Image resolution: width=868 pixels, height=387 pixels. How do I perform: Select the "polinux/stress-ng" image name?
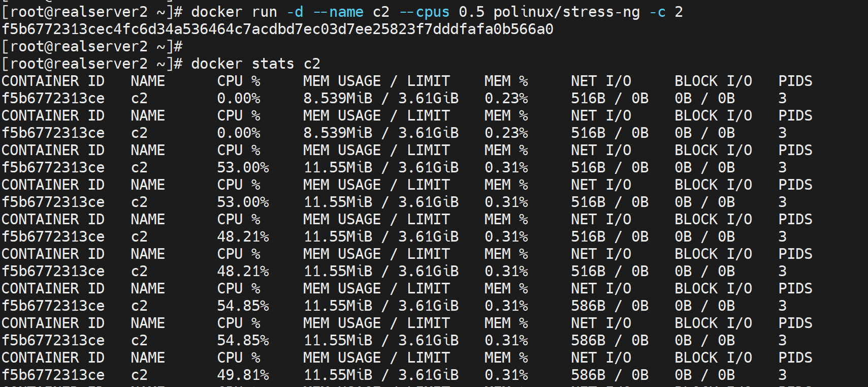566,12
